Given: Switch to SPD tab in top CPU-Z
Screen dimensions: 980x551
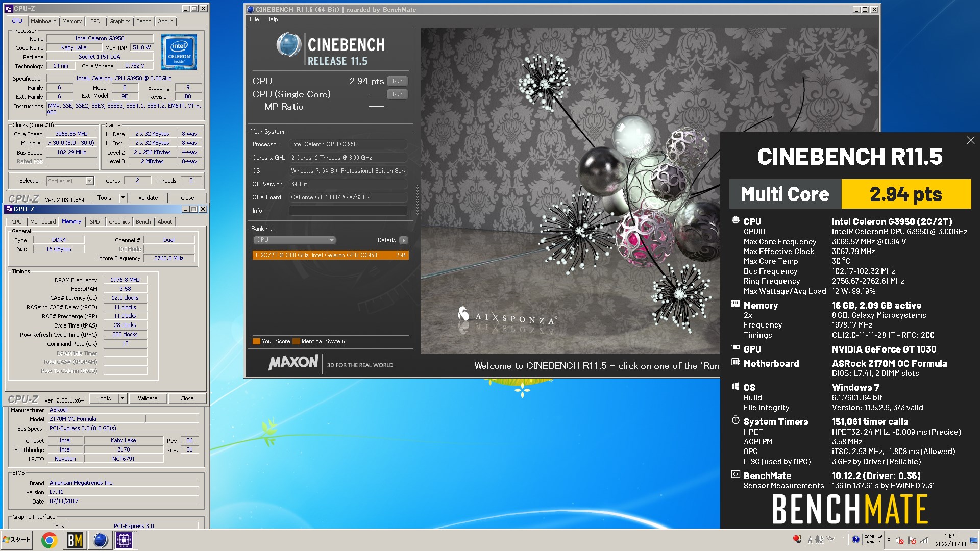Looking at the screenshot, I should point(95,21).
